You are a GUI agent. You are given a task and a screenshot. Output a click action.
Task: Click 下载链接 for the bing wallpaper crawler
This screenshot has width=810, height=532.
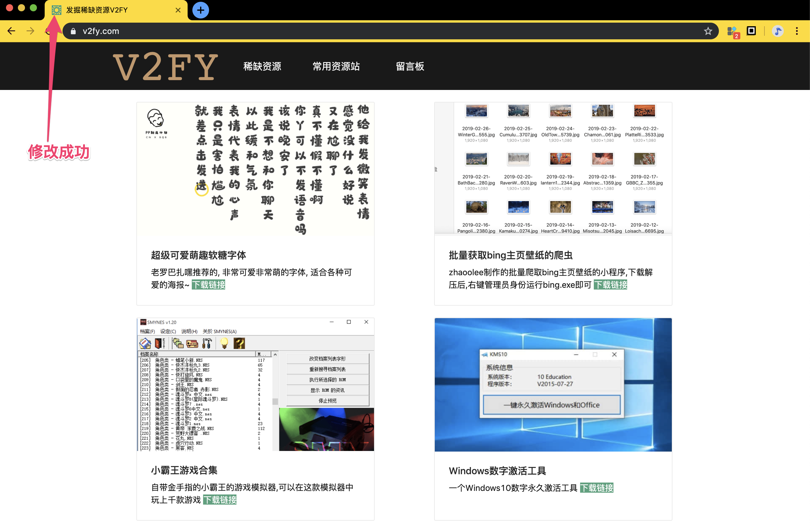610,285
